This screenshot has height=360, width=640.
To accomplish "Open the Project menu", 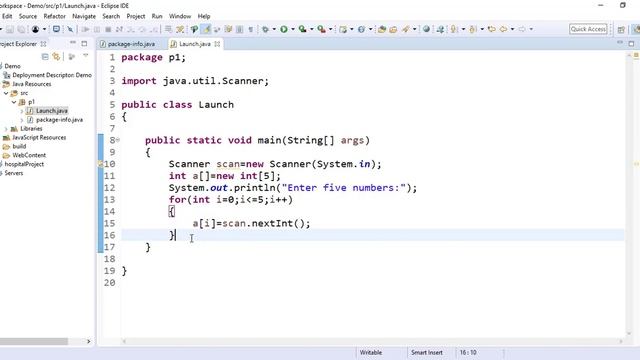I will coord(136,16).
